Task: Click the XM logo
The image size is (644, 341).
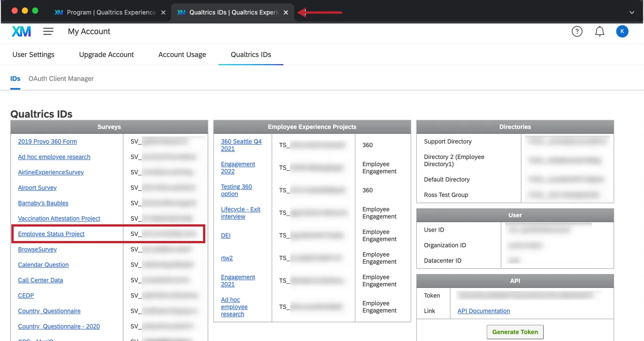Action: point(21,31)
